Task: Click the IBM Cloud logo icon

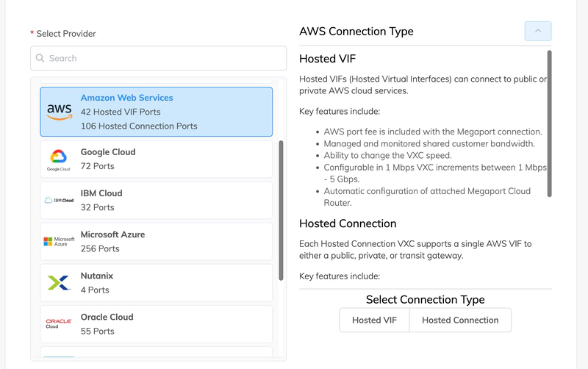Action: pyautogui.click(x=59, y=200)
